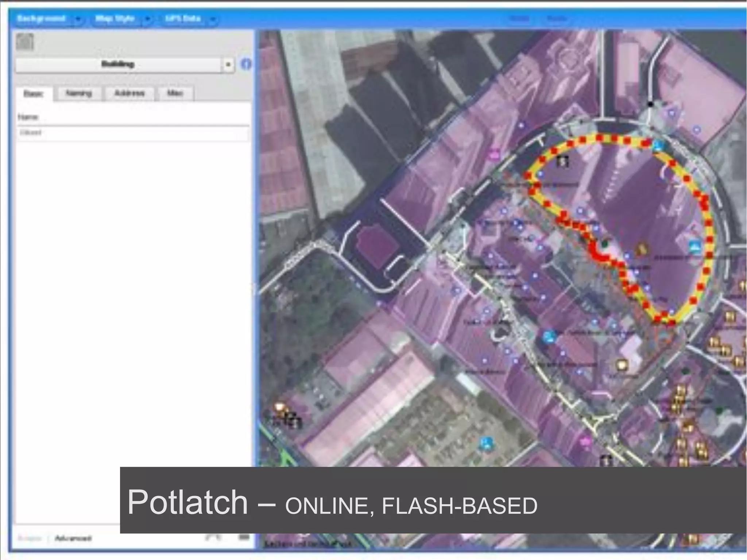Switch to the Misc tab
Viewport: 747px width, 560px height.
tap(175, 93)
